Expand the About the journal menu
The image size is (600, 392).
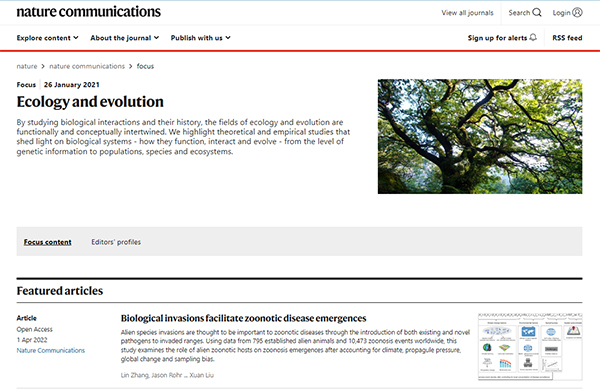click(125, 38)
